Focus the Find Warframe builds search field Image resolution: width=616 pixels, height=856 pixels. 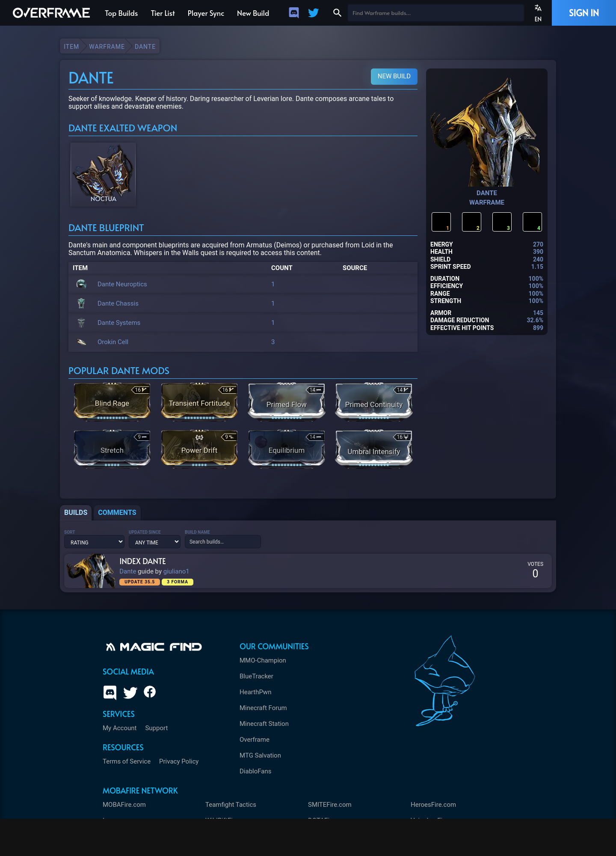tap(435, 13)
